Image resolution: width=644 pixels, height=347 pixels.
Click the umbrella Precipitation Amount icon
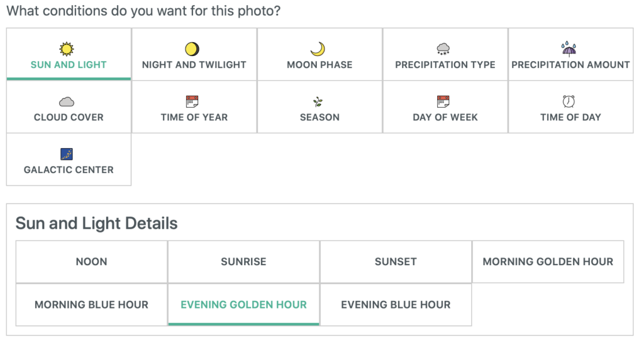pos(569,48)
